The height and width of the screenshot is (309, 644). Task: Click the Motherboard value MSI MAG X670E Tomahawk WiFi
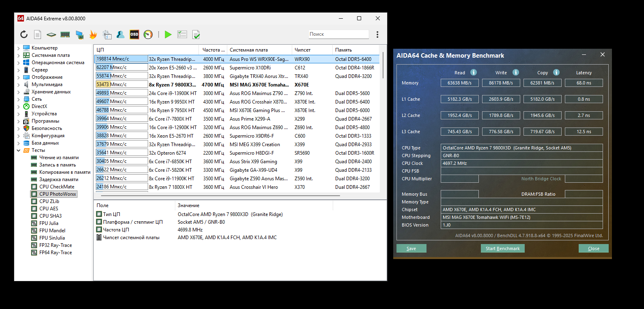521,217
